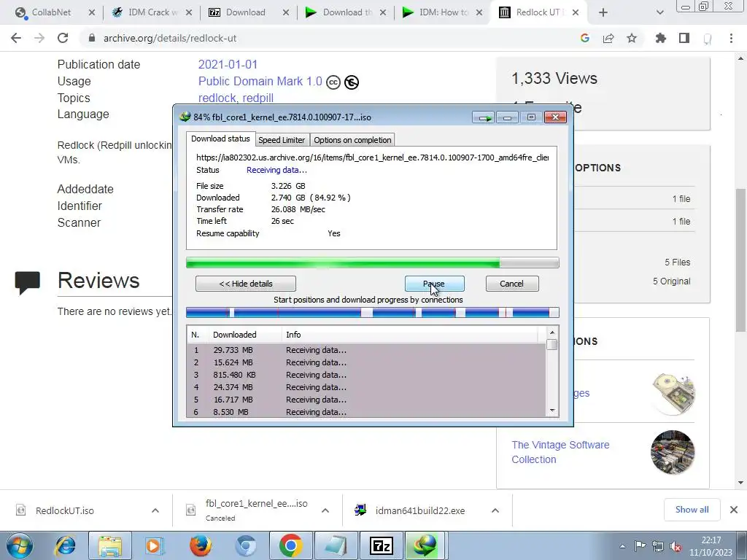This screenshot has width=747, height=560.
Task: Open Action Center flag tray icon
Action: (x=640, y=546)
